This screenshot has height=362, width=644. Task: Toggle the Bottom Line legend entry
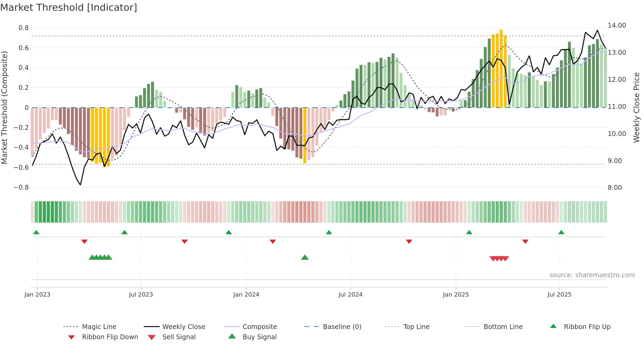coord(494,327)
